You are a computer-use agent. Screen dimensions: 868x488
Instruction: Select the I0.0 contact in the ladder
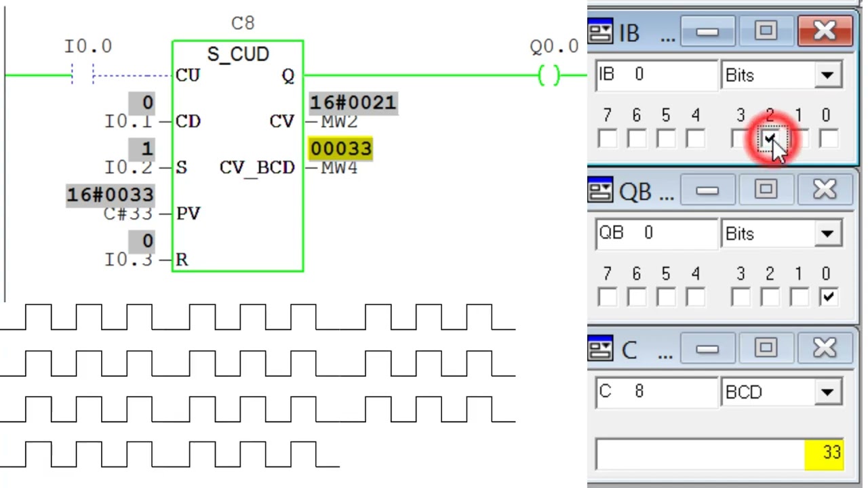click(82, 75)
